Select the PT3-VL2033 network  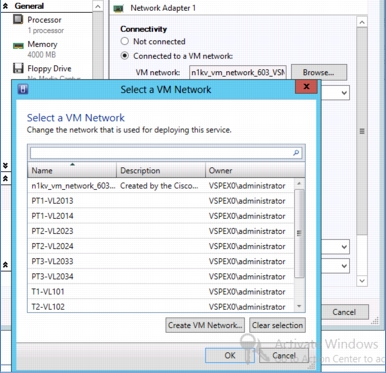pos(161,261)
